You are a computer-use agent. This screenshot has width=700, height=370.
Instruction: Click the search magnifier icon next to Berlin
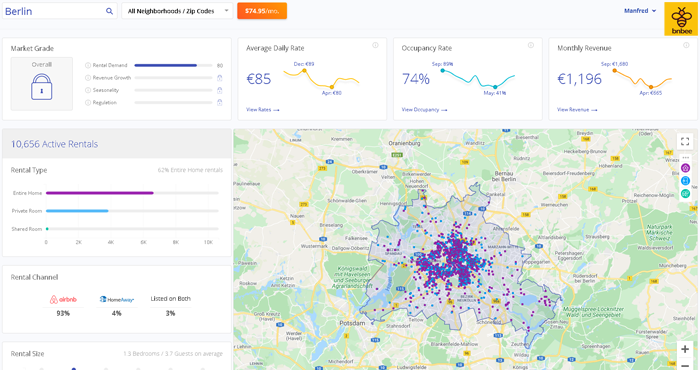point(109,11)
